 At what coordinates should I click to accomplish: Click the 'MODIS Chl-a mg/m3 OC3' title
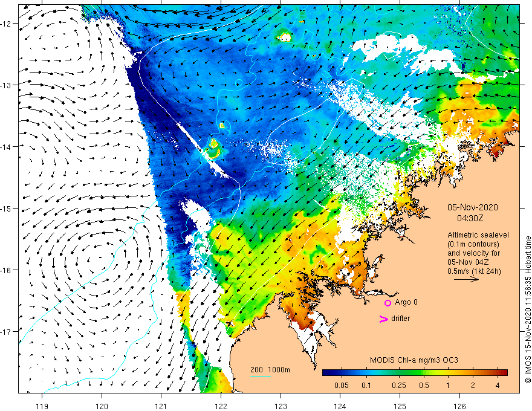(x=414, y=360)
